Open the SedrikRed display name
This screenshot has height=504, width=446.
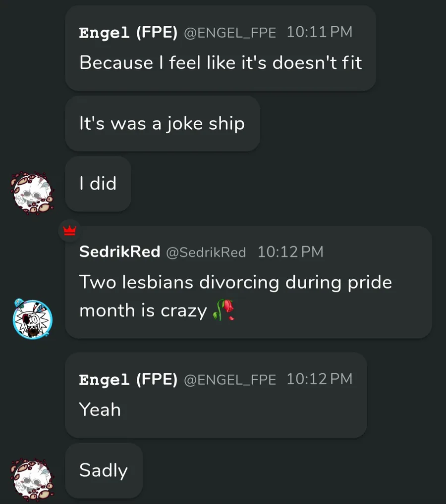120,252
